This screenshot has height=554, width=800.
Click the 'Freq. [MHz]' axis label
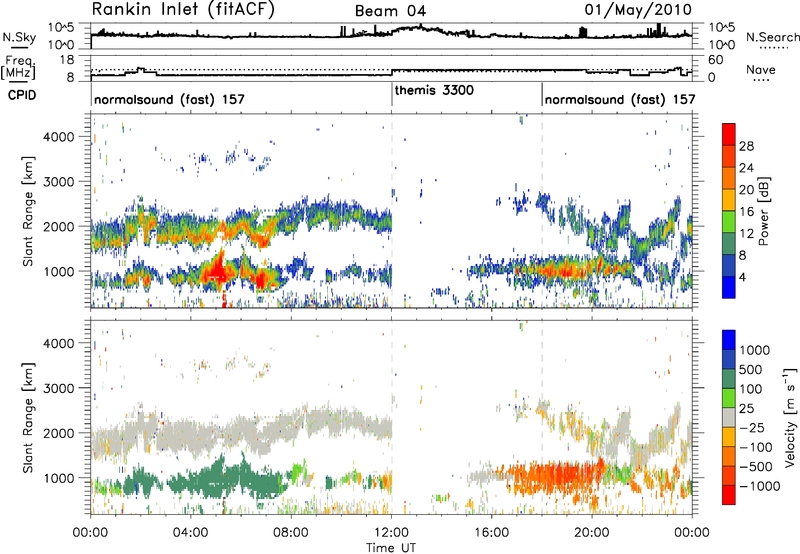click(18, 68)
